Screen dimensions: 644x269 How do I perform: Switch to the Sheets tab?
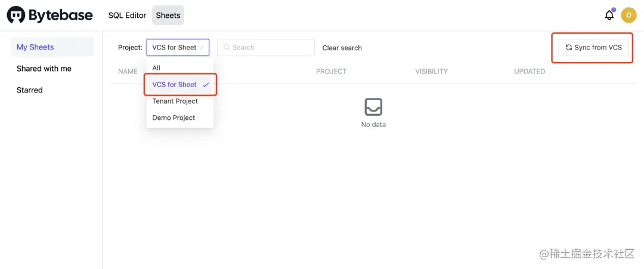168,15
